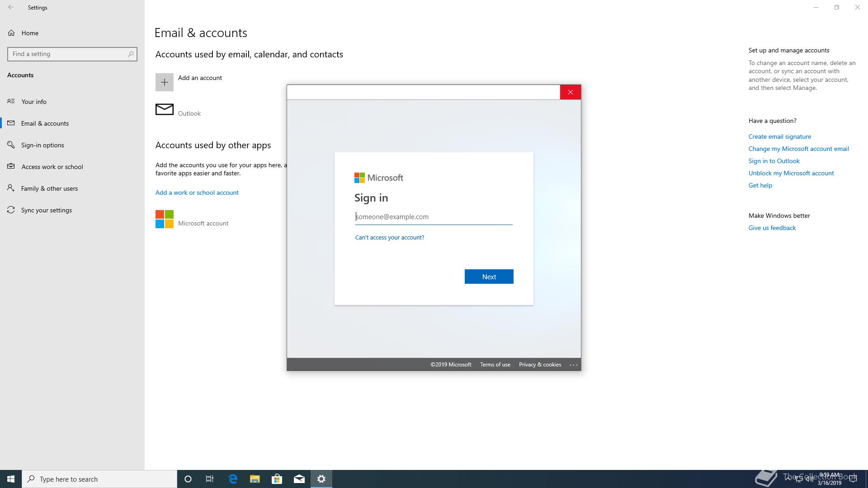
Task: Launch Microsoft Edge from taskbar
Action: (x=233, y=479)
